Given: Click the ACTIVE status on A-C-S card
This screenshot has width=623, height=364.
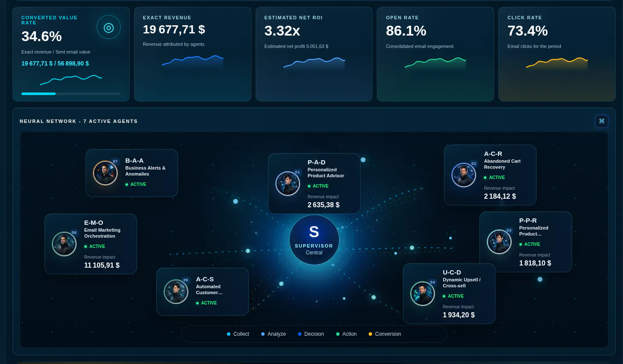Looking at the screenshot, I should coord(206,303).
